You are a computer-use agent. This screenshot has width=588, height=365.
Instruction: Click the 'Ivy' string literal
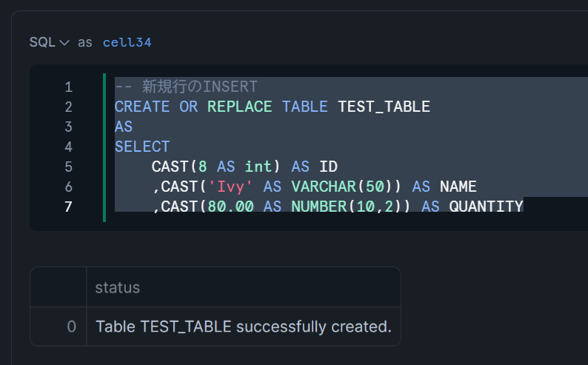click(230, 187)
